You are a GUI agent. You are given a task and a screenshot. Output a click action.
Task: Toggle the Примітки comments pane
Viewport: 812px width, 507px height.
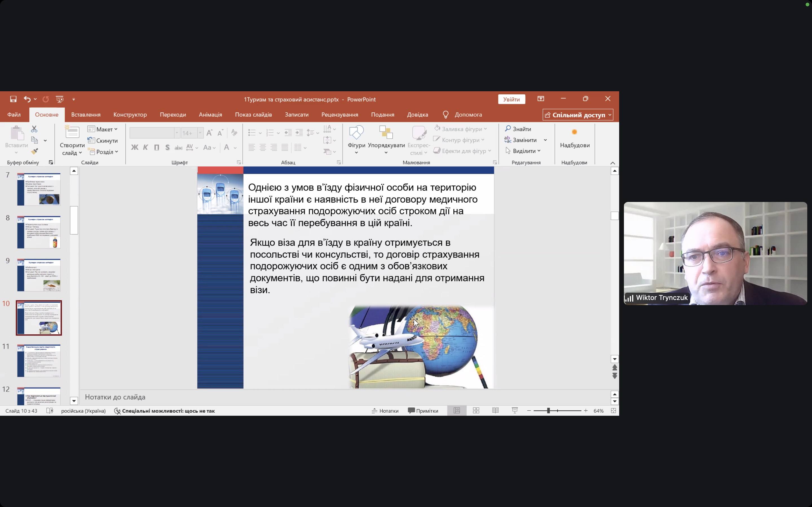(423, 410)
